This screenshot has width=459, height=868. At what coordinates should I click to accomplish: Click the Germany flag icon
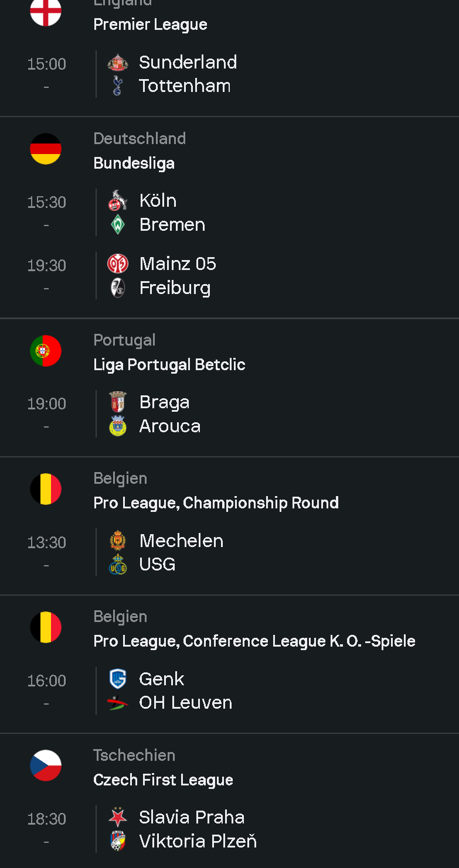(46, 149)
